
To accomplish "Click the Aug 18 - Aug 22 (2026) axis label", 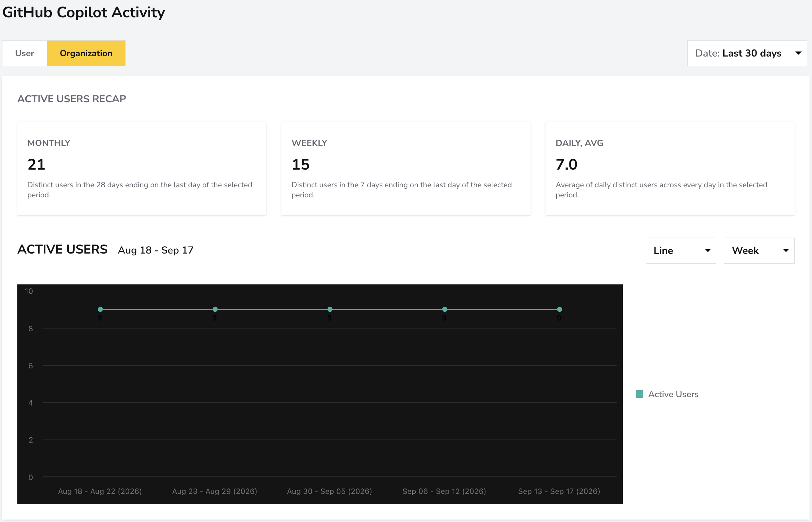I will [x=100, y=491].
